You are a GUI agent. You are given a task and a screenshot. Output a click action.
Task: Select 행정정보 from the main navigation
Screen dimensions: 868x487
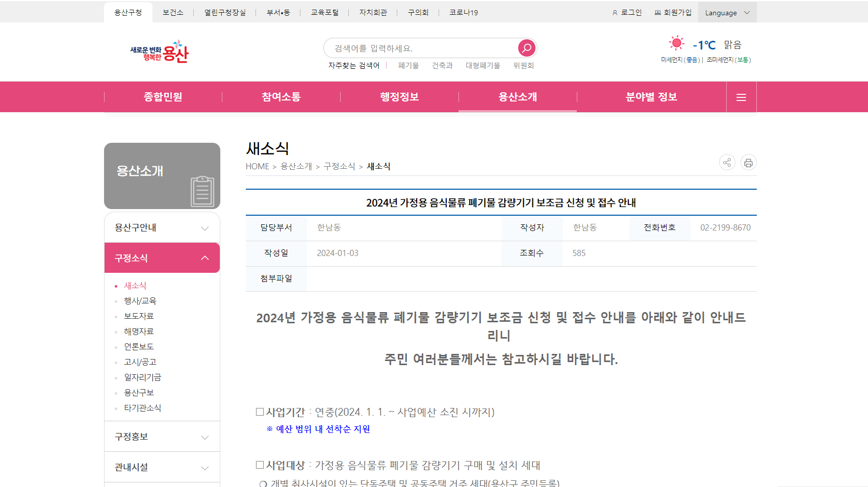tap(399, 97)
